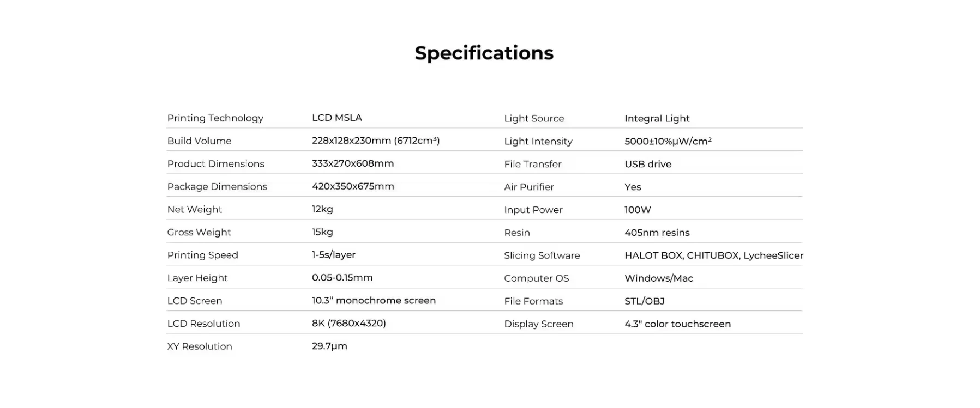Click the 405nm resins value
This screenshot has width=980, height=408.
coord(657,233)
